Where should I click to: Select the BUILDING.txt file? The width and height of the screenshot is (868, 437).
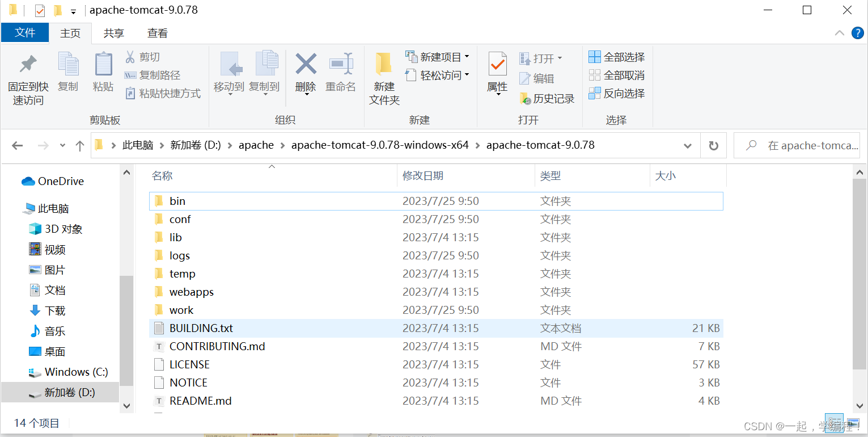436,328
